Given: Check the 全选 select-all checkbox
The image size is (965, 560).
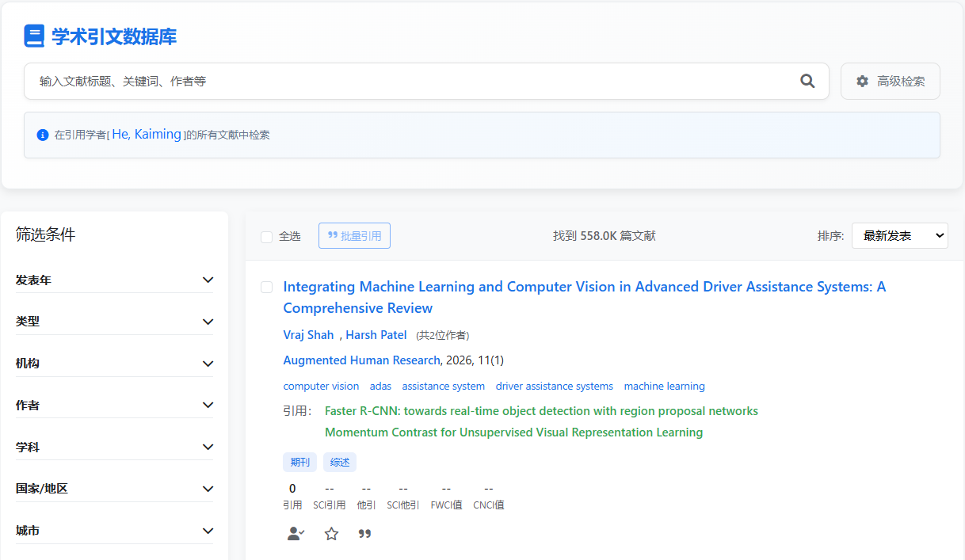Looking at the screenshot, I should coord(267,236).
